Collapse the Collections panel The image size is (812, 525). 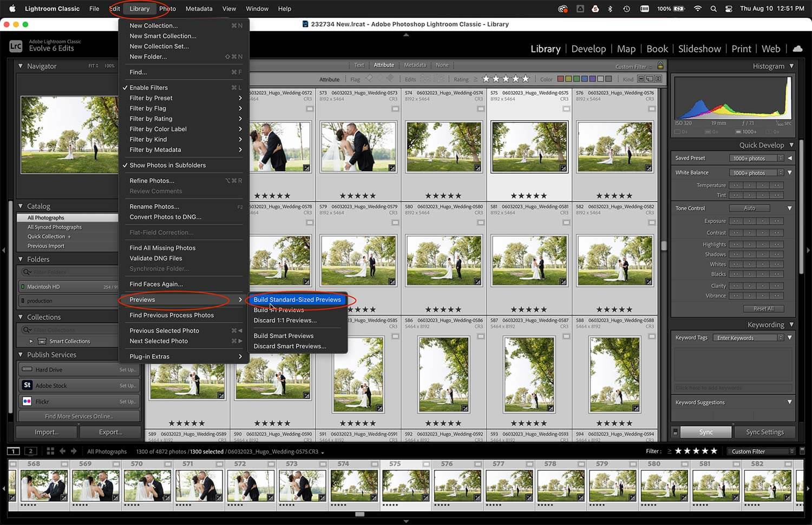pos(21,317)
